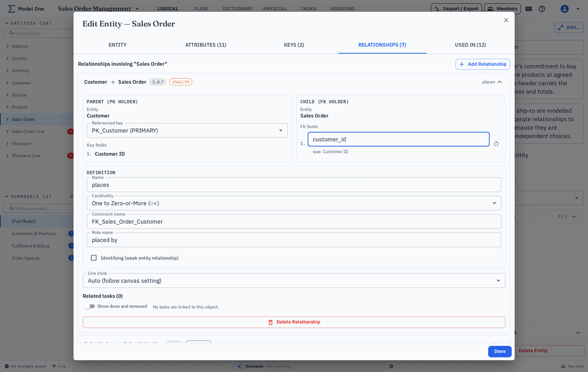The image size is (588, 372).
Task: Open the Sales Order Management model dropdown
Action: click(137, 9)
